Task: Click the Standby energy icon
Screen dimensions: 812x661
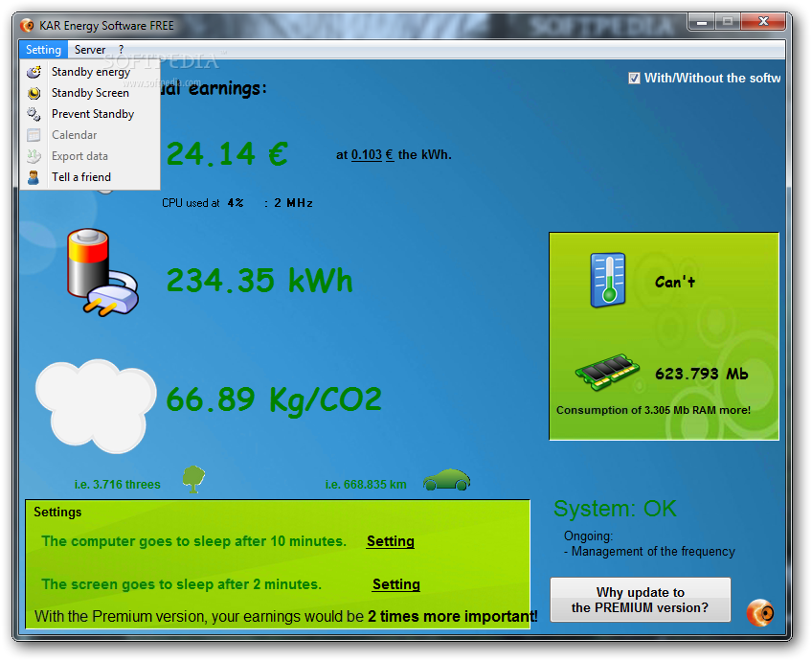Action: (x=34, y=72)
